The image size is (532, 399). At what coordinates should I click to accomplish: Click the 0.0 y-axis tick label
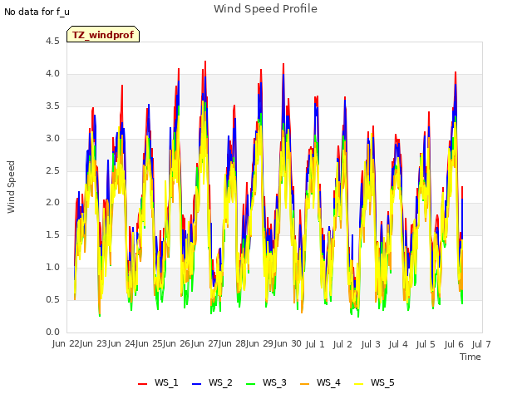tap(52, 332)
